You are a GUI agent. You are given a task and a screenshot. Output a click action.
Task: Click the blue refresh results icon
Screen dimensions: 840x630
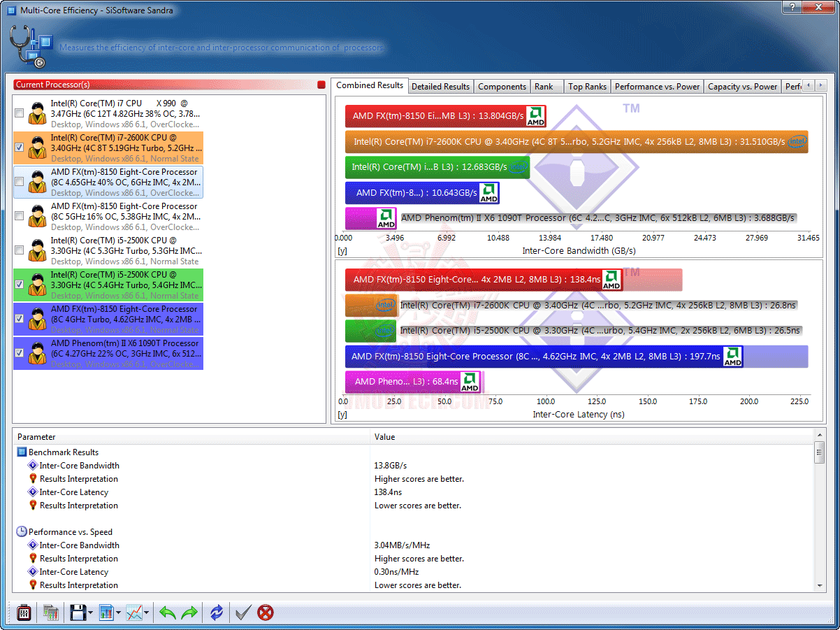[217, 613]
